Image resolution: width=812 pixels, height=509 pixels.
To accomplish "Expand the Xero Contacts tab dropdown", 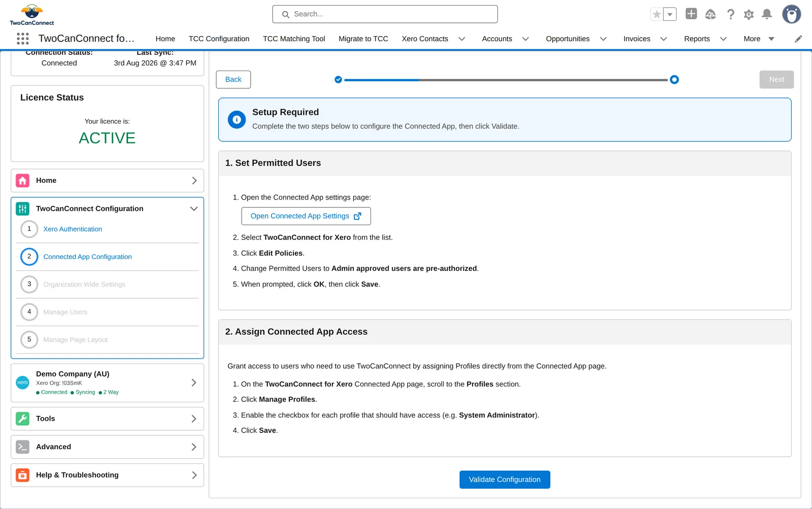I will coord(462,39).
